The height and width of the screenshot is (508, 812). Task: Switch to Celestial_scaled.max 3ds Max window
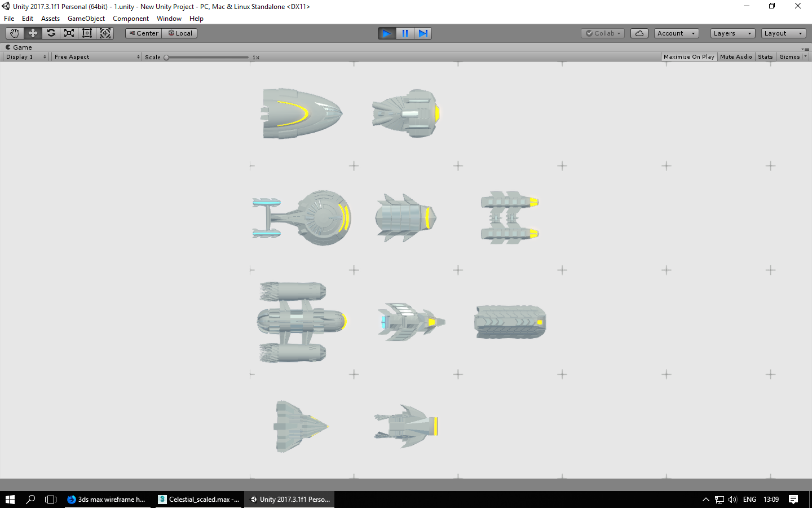tap(199, 500)
